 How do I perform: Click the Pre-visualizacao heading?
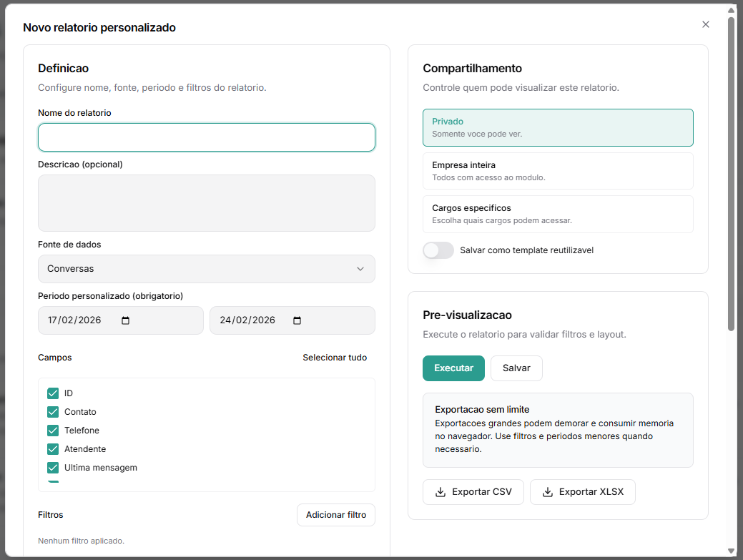467,315
